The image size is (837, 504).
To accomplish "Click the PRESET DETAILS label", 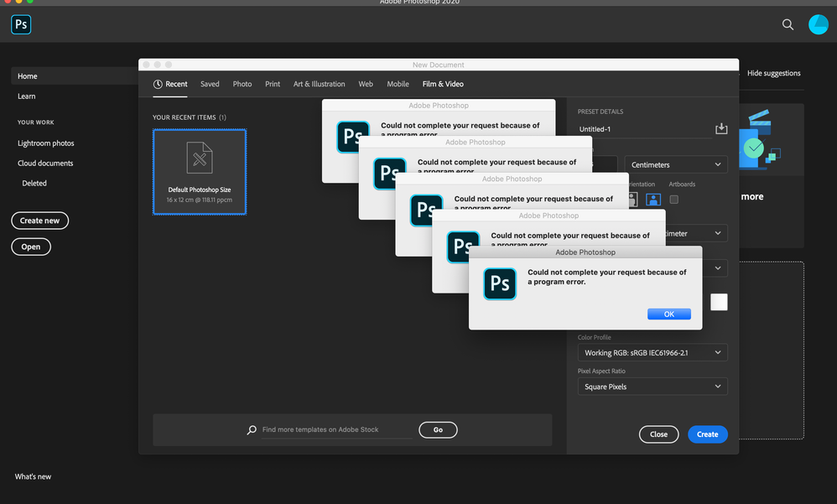I will (x=600, y=112).
